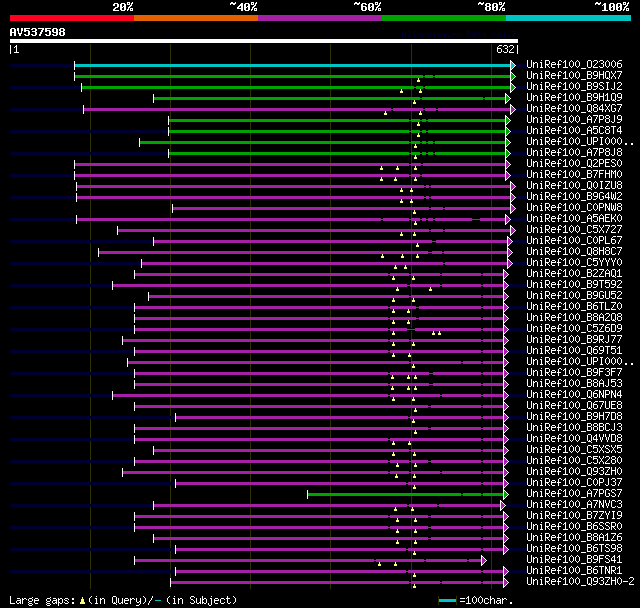640x608 pixels.
Task: Select the UniRef100_Q8H8C7 label
Action: 574,252
